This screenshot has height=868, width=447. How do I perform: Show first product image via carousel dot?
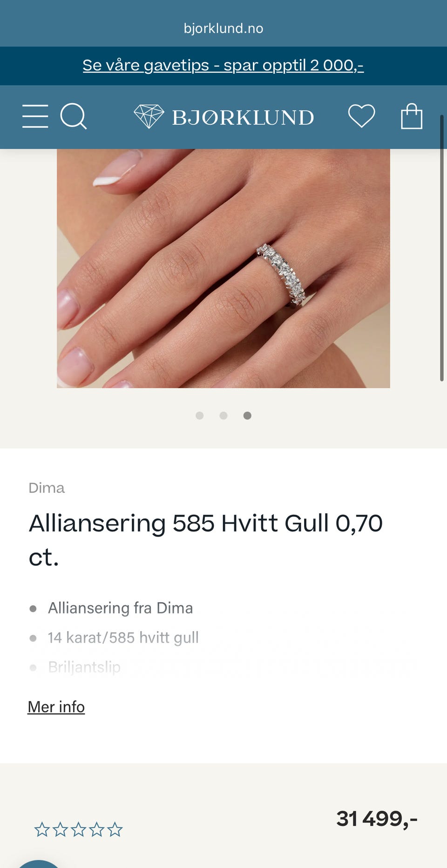point(200,416)
